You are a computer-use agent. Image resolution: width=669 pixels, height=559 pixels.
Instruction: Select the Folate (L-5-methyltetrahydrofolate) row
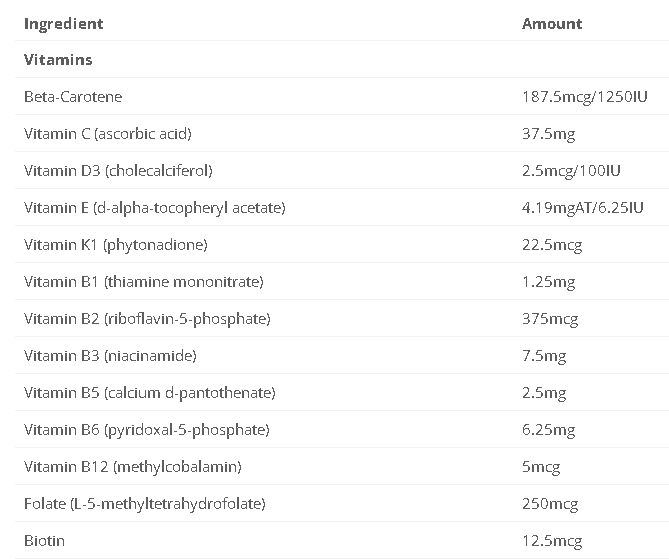click(144, 504)
